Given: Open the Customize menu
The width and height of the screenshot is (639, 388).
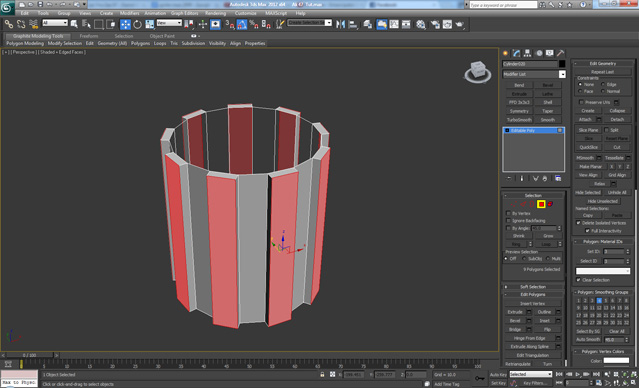Looking at the screenshot, I should click(x=246, y=13).
